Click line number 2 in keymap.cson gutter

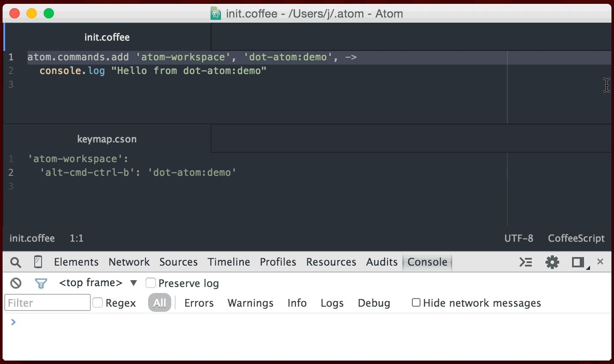tap(11, 172)
